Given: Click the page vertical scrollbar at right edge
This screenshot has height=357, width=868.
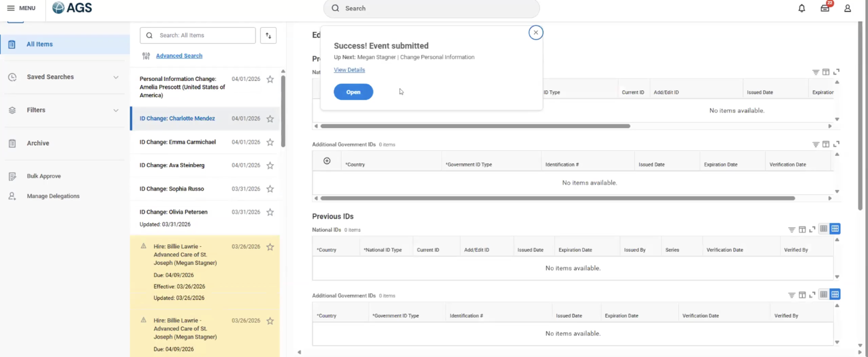Looking at the screenshot, I should point(860,116).
